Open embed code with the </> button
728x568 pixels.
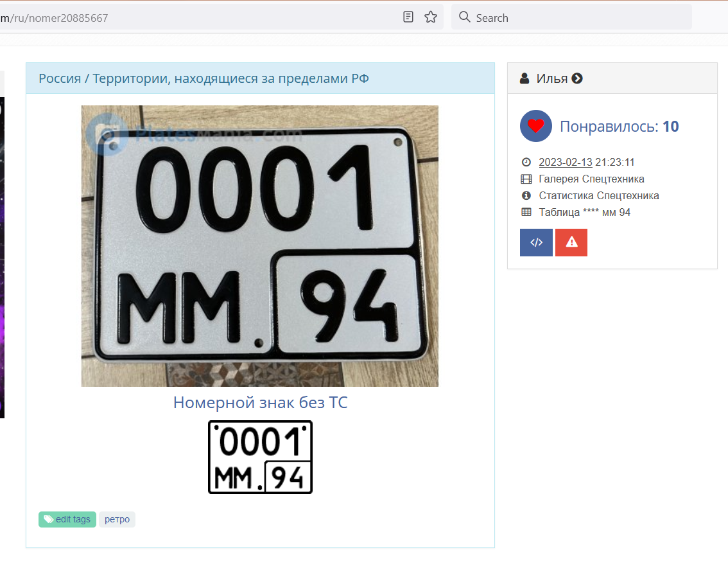(536, 242)
